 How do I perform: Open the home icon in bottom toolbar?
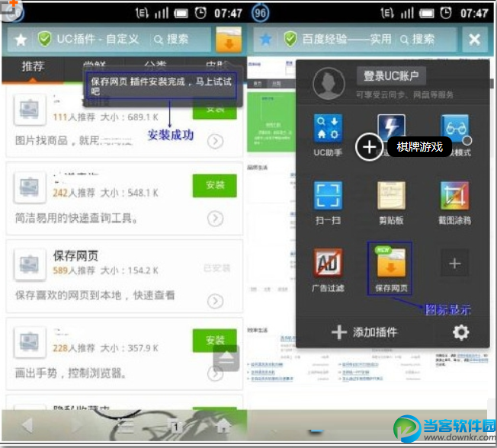[x=223, y=426]
